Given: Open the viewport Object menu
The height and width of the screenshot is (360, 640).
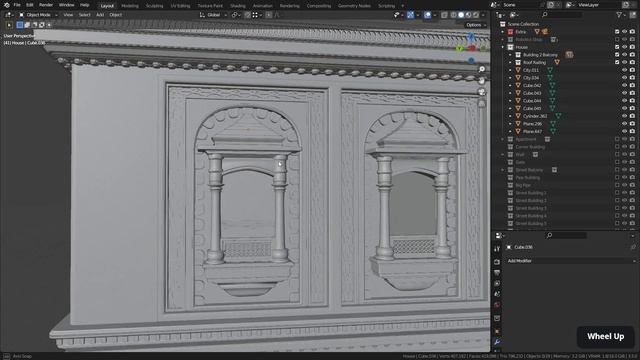Looking at the screenshot, I should tap(116, 15).
